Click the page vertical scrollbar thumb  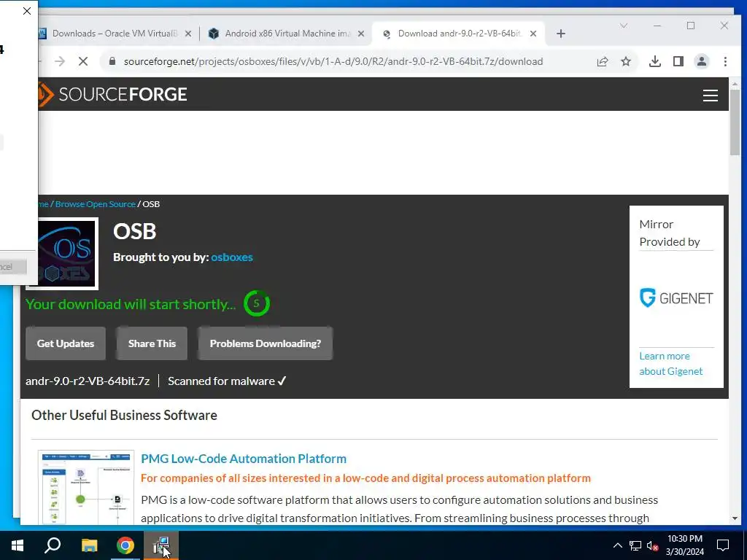735,122
